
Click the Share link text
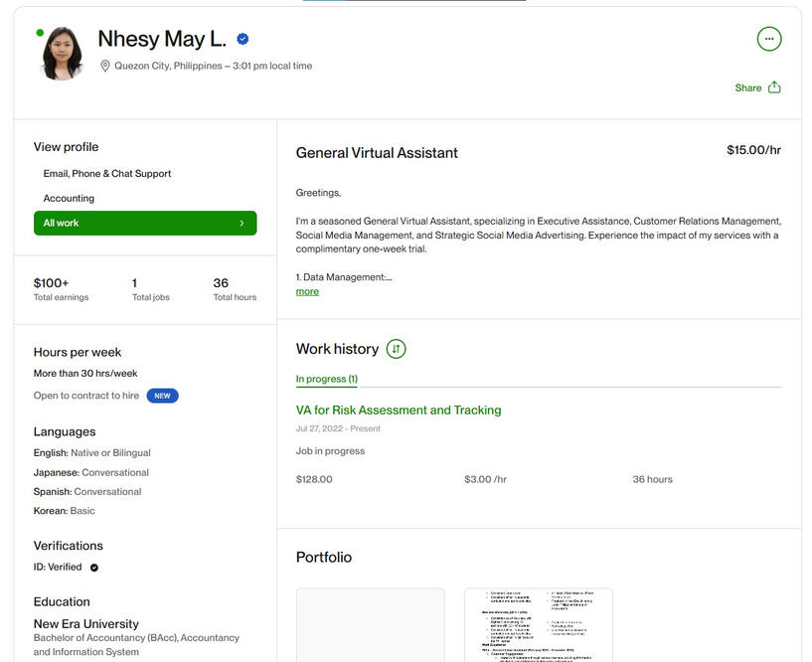tap(747, 87)
